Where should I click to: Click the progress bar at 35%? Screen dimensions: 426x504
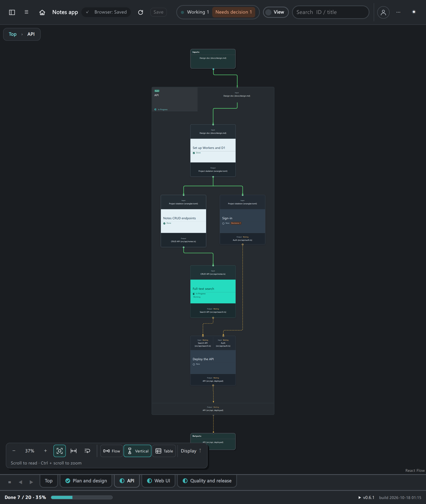tap(82, 497)
